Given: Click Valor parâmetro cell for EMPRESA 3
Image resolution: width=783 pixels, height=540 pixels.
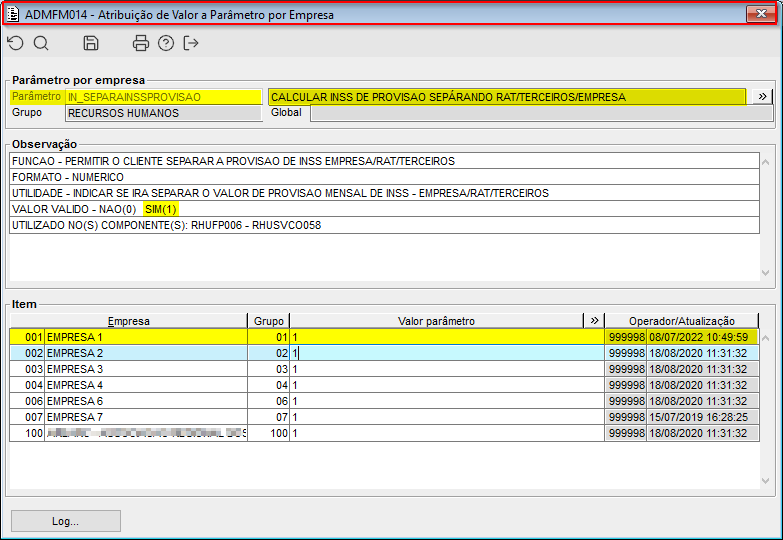Looking at the screenshot, I should coord(447,369).
